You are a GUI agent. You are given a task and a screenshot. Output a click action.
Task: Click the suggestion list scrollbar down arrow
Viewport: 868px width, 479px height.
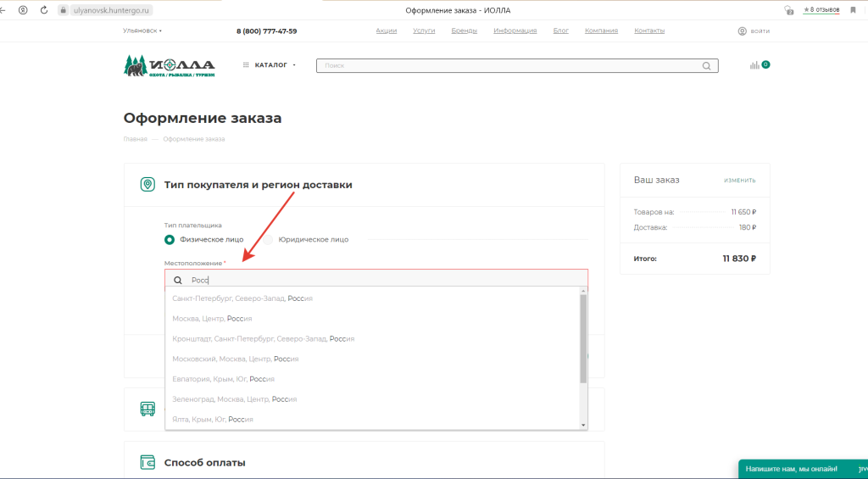coord(583,424)
